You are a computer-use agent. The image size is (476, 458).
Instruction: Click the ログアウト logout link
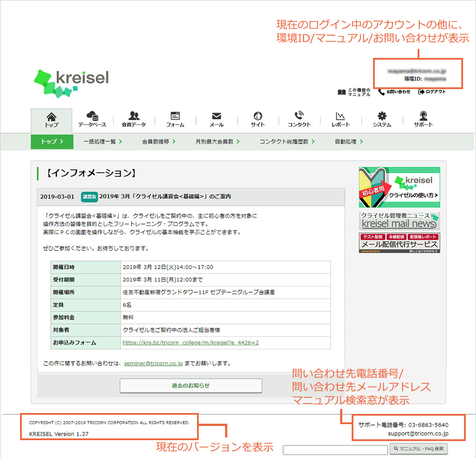click(x=432, y=92)
